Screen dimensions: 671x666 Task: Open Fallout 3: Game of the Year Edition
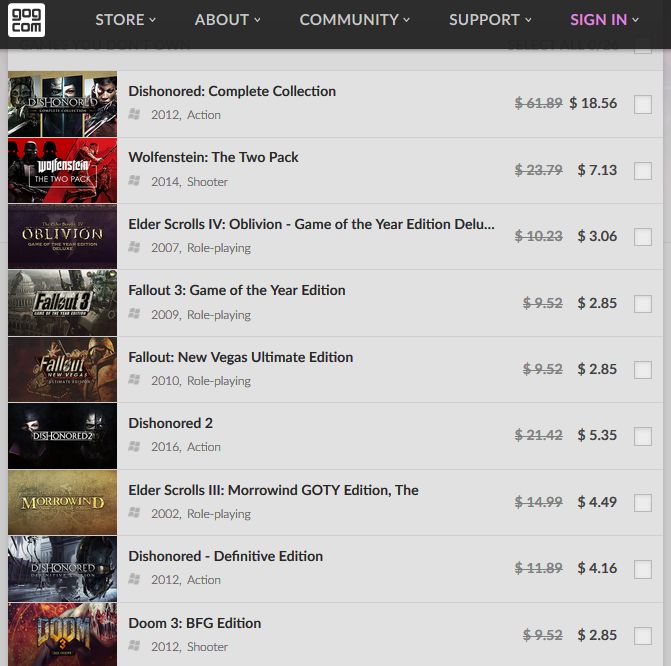237,290
